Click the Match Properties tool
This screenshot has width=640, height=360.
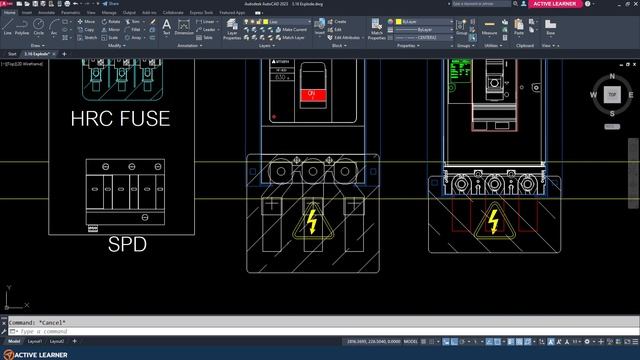point(376,29)
